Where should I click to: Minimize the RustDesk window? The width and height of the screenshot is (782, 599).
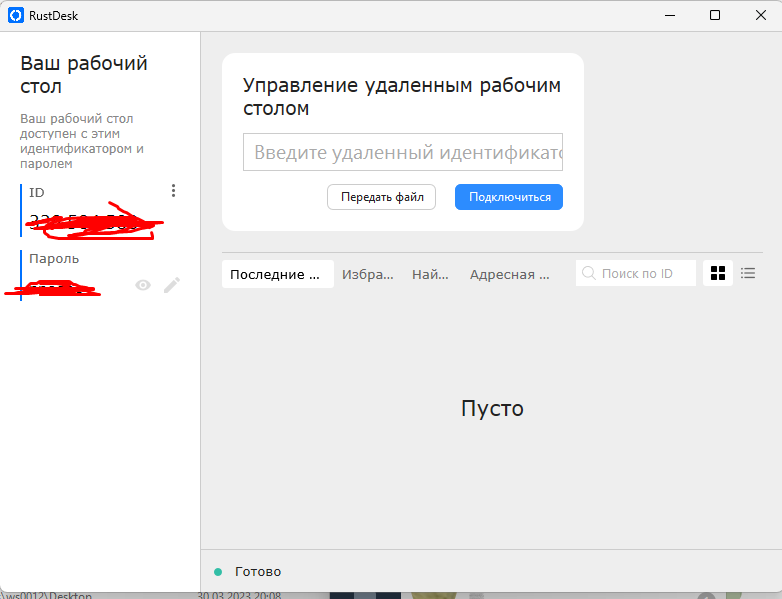pos(670,15)
